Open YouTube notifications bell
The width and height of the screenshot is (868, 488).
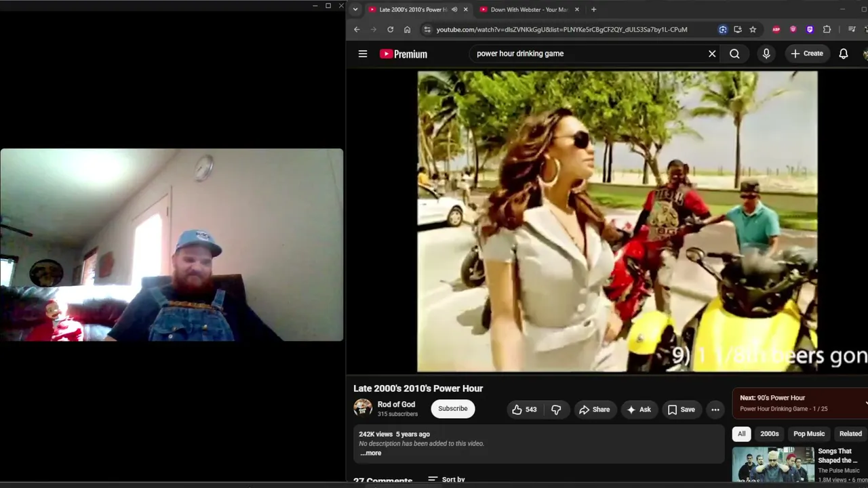844,54
